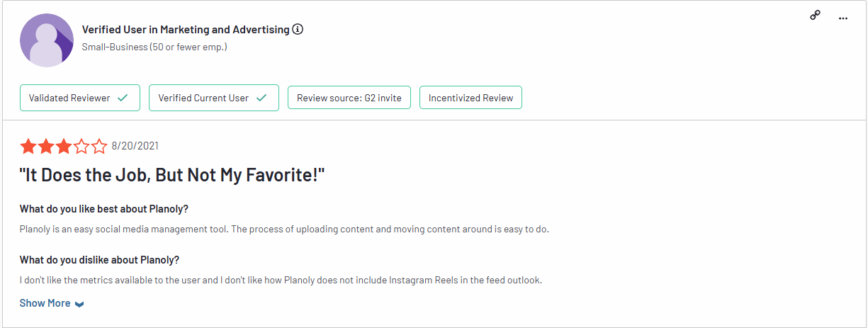Click the fourth empty rating star

point(81,147)
